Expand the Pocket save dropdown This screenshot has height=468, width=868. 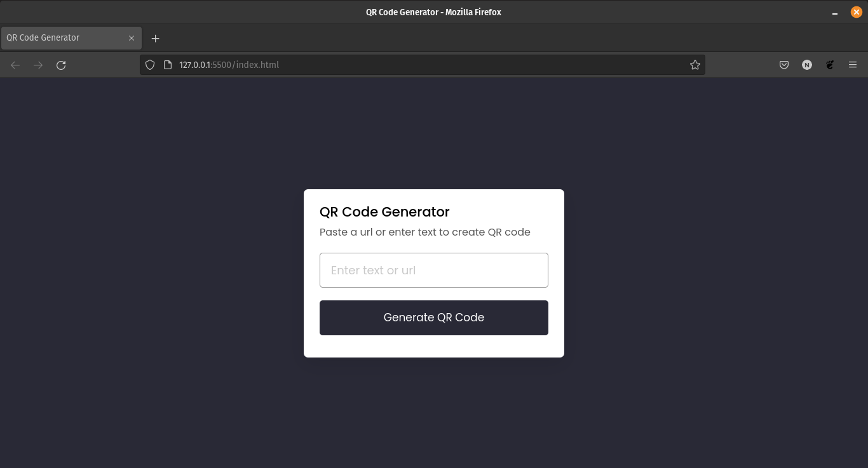point(783,65)
